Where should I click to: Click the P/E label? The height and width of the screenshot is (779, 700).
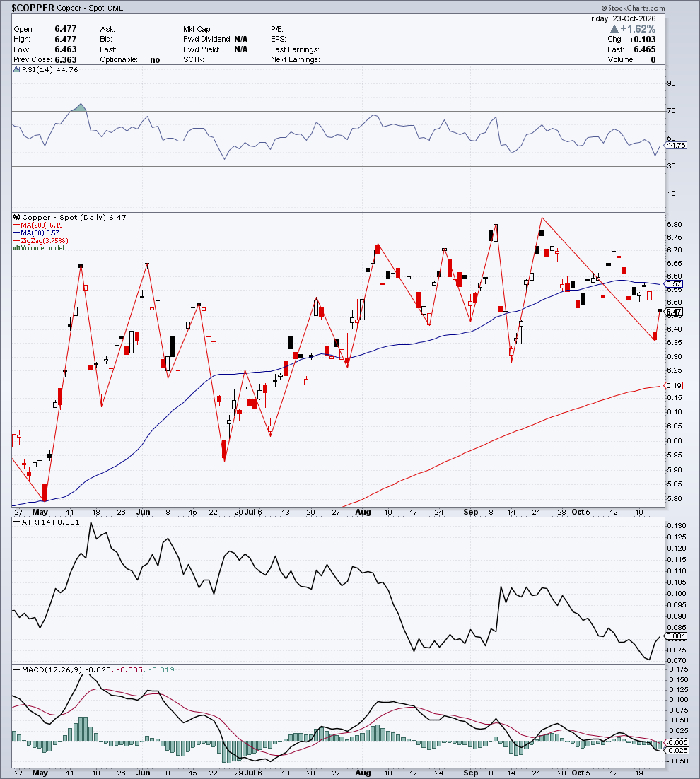[x=276, y=29]
